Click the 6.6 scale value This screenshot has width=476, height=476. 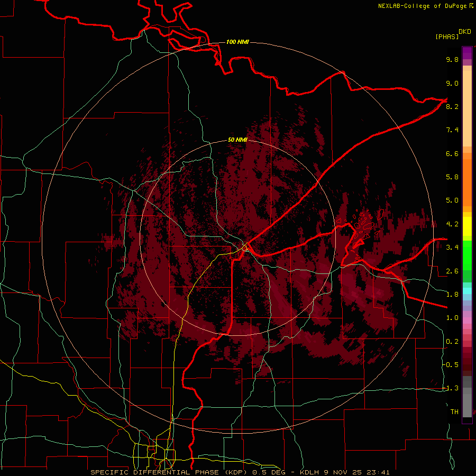click(x=452, y=153)
